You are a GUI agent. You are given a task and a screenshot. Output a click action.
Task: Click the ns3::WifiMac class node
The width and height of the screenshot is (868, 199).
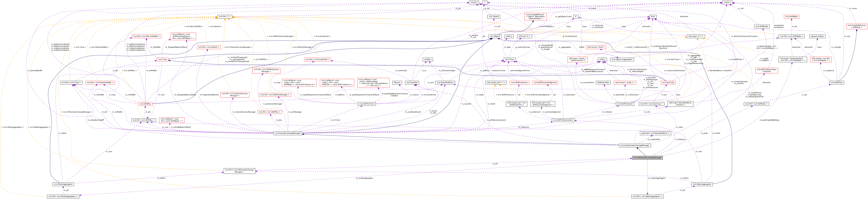[146, 104]
